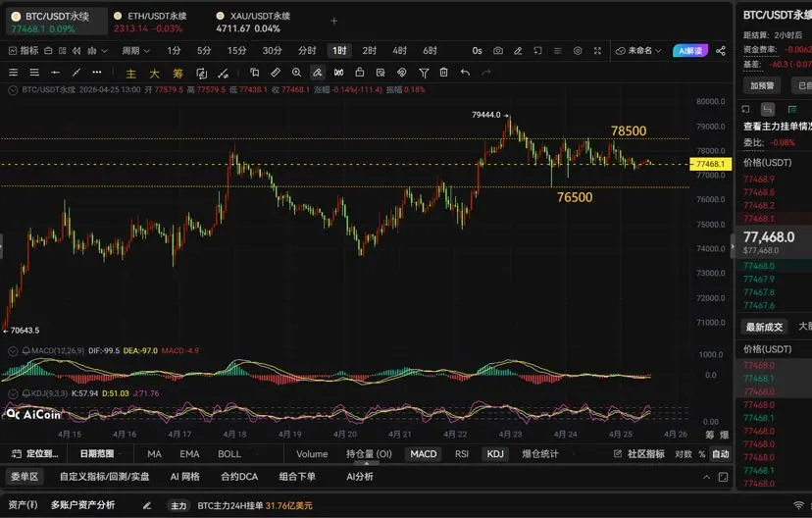
Task: Click the AI解读 button
Action: tap(689, 51)
